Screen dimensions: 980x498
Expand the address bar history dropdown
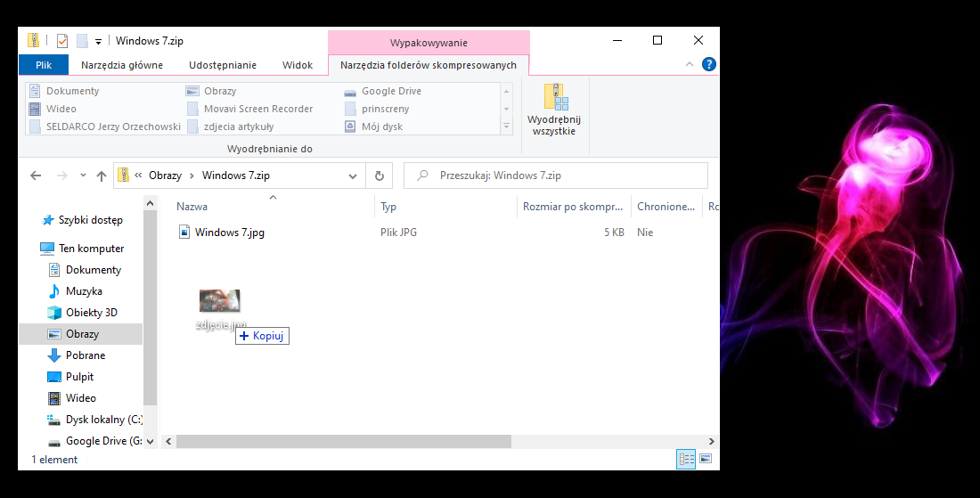353,176
